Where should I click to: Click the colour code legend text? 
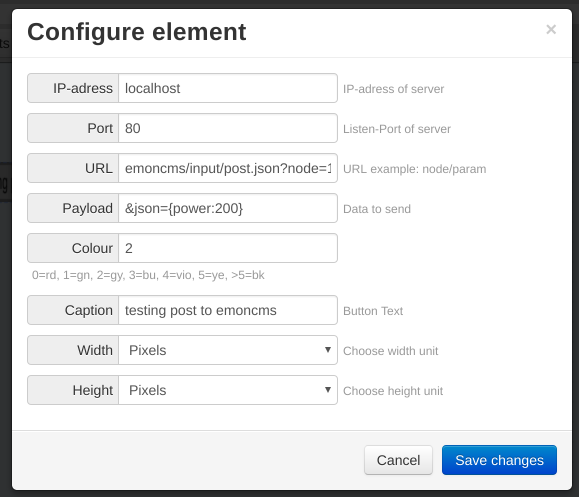click(x=148, y=275)
